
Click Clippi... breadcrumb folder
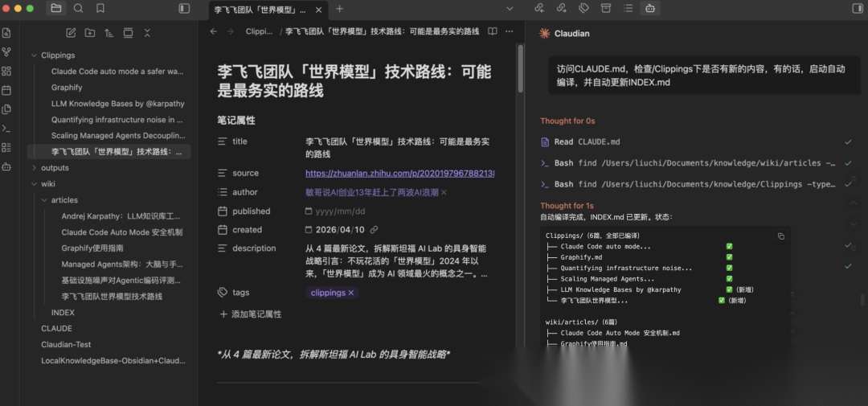[259, 31]
